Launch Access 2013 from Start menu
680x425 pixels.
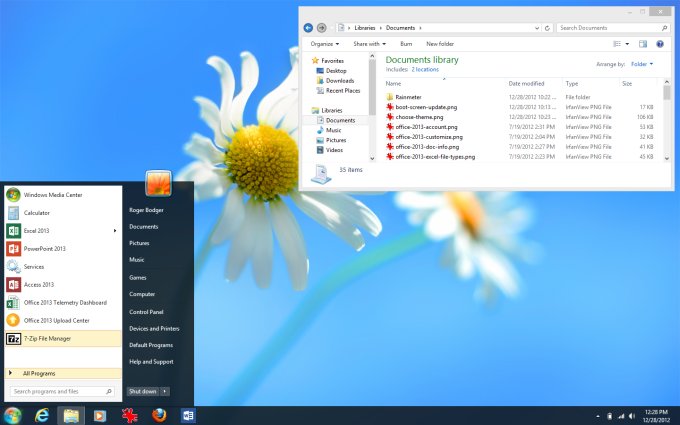[63, 284]
